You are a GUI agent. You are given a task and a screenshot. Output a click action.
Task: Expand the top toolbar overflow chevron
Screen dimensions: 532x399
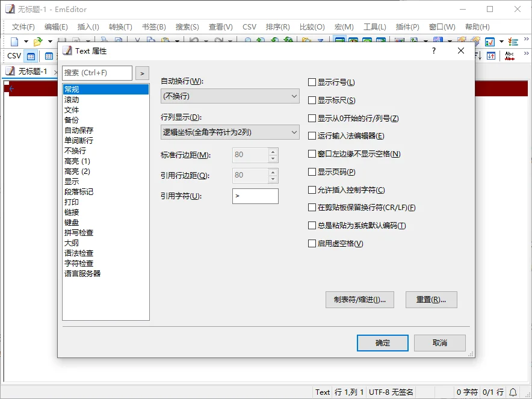[x=526, y=39]
